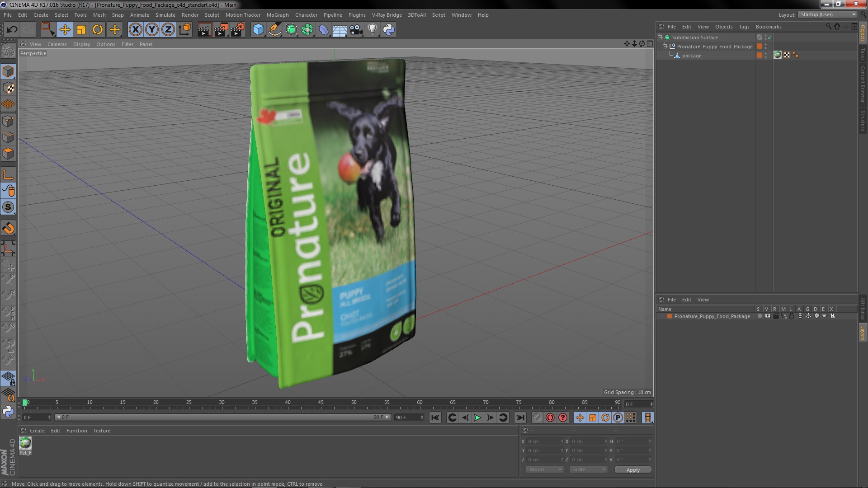This screenshot has height=488, width=868.
Task: Toggle X axis lock
Action: pos(135,30)
